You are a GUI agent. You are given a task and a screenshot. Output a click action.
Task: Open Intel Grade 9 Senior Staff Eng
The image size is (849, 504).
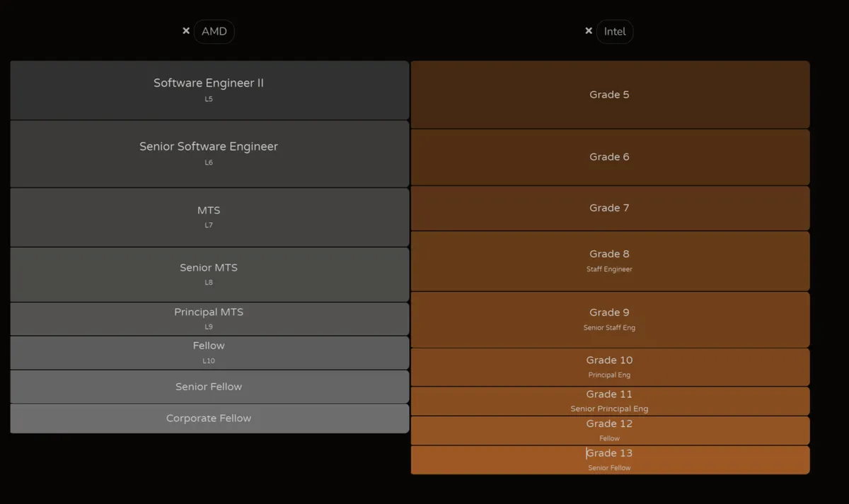(x=609, y=320)
